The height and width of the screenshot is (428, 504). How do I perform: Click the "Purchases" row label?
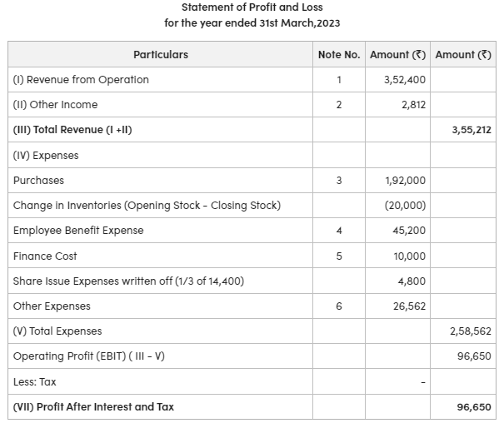click(38, 180)
